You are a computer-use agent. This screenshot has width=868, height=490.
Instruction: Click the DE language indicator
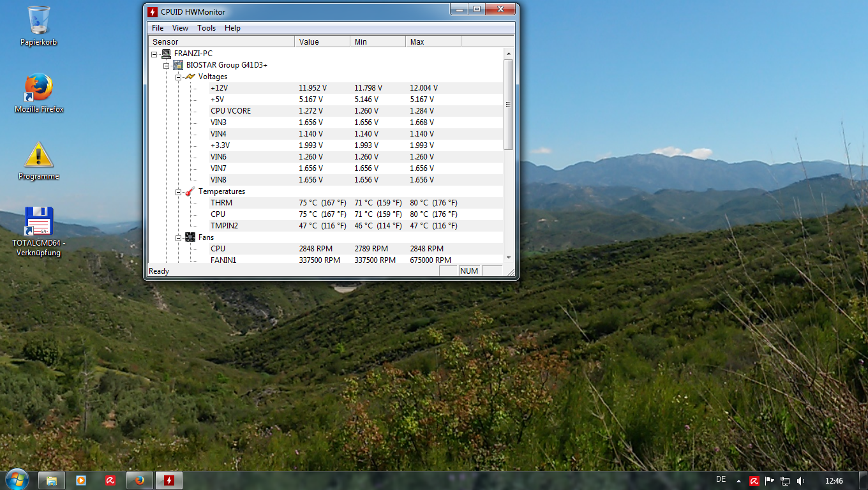click(x=721, y=479)
